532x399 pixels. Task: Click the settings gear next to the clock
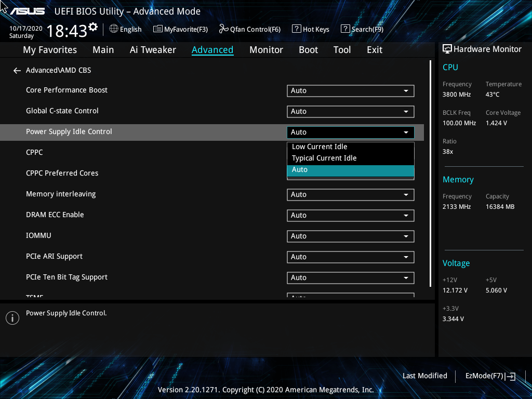tap(93, 27)
